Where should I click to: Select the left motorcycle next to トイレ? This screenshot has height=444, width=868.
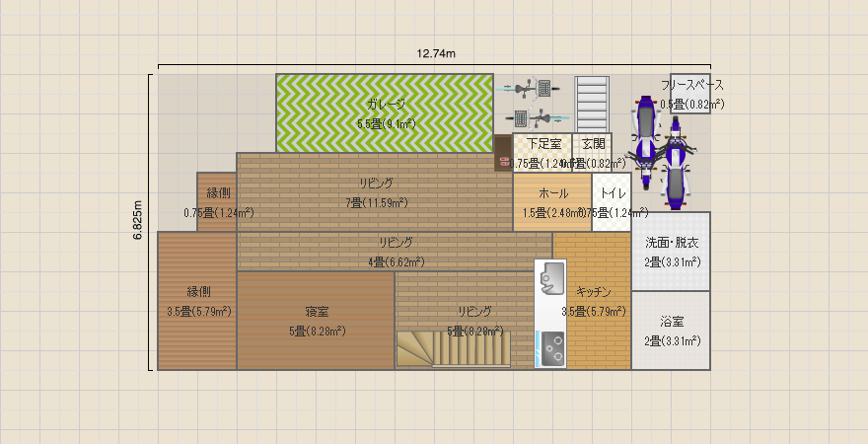645,142
